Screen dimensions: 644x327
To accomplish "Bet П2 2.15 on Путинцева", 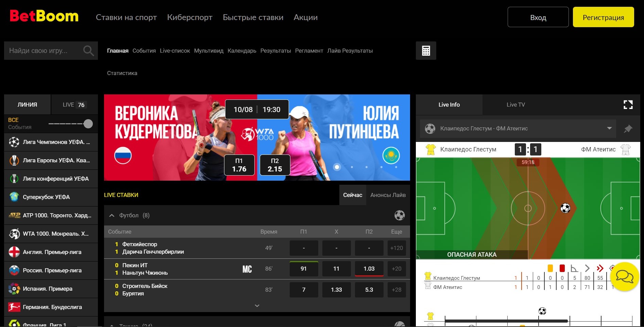I will click(x=275, y=165).
